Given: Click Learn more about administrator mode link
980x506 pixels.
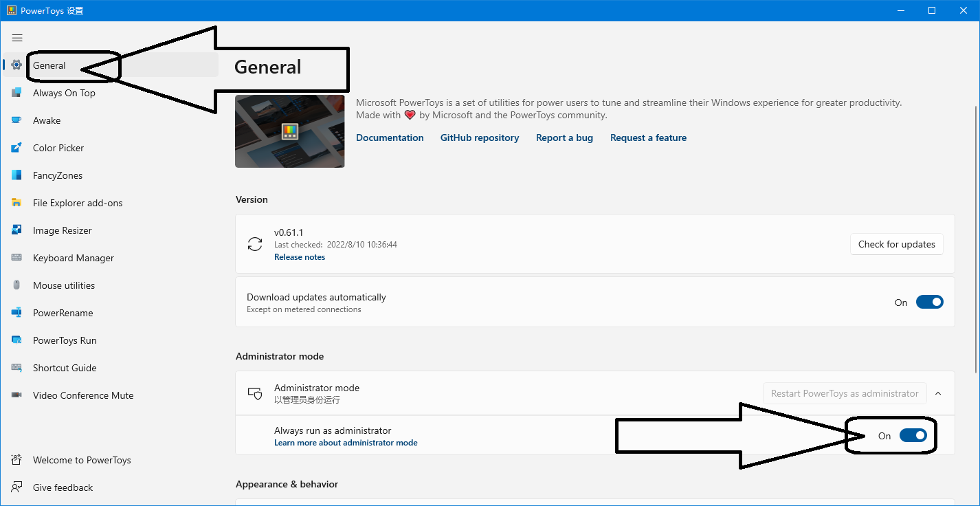Looking at the screenshot, I should [346, 443].
